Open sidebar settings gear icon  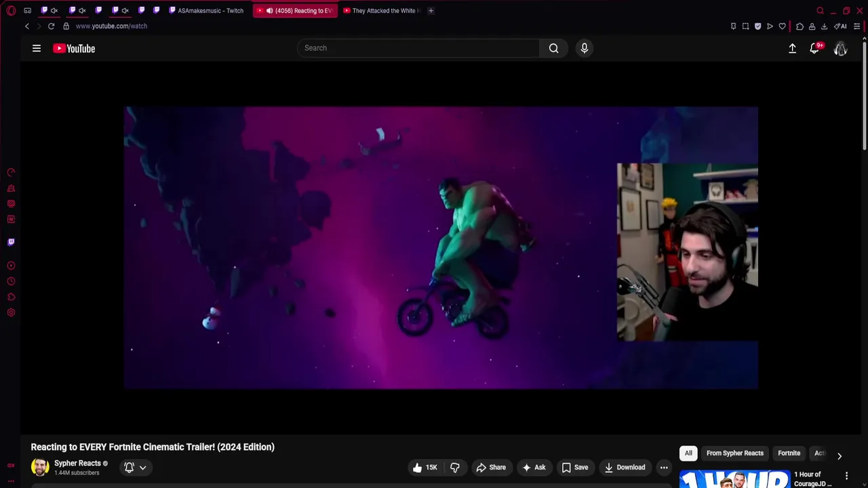[11, 312]
